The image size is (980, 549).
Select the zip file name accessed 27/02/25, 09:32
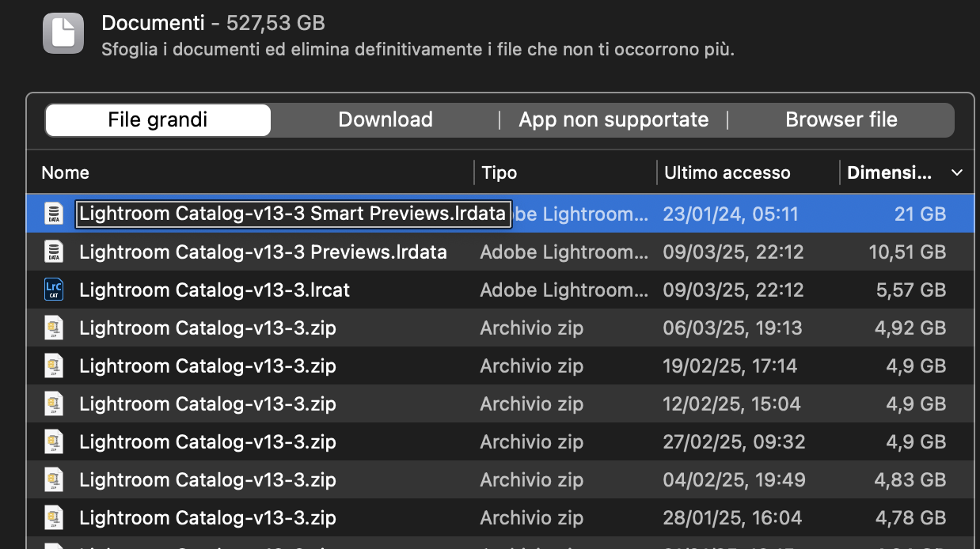[x=207, y=441]
